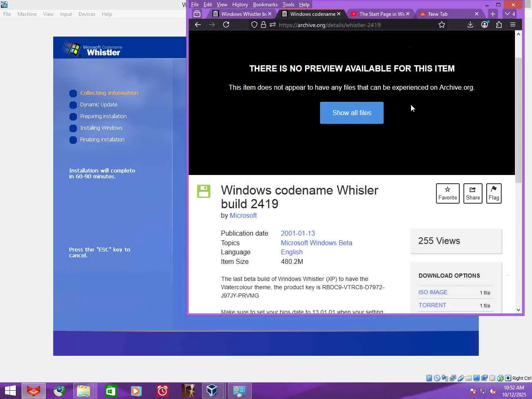532x399 pixels.
Task: Open Windows Store from taskbar
Action: tap(110, 391)
